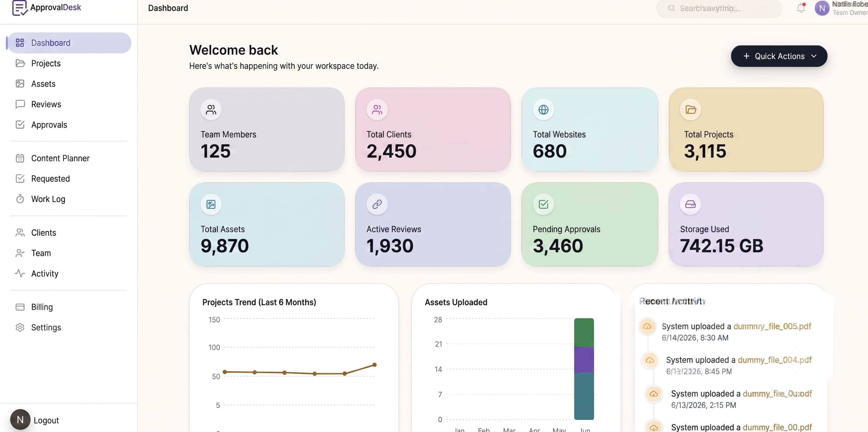This screenshot has height=432, width=868.
Task: Click the Total Websites value 680
Action: click(550, 151)
